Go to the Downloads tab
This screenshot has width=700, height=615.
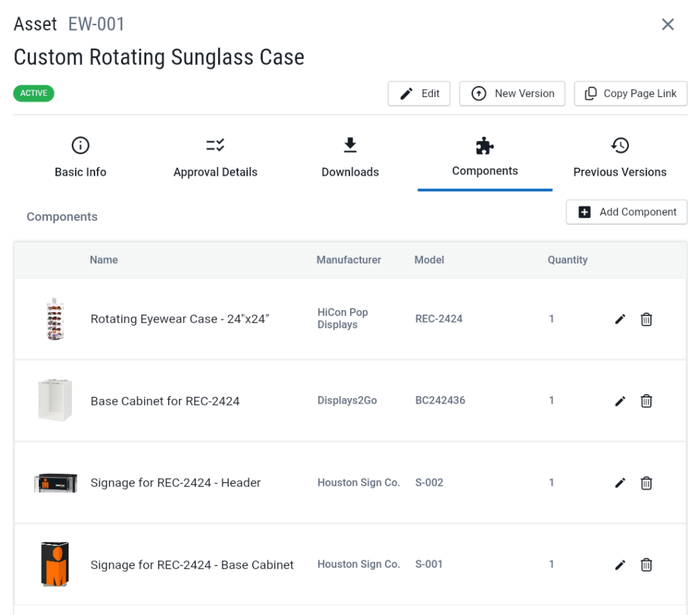[350, 157]
